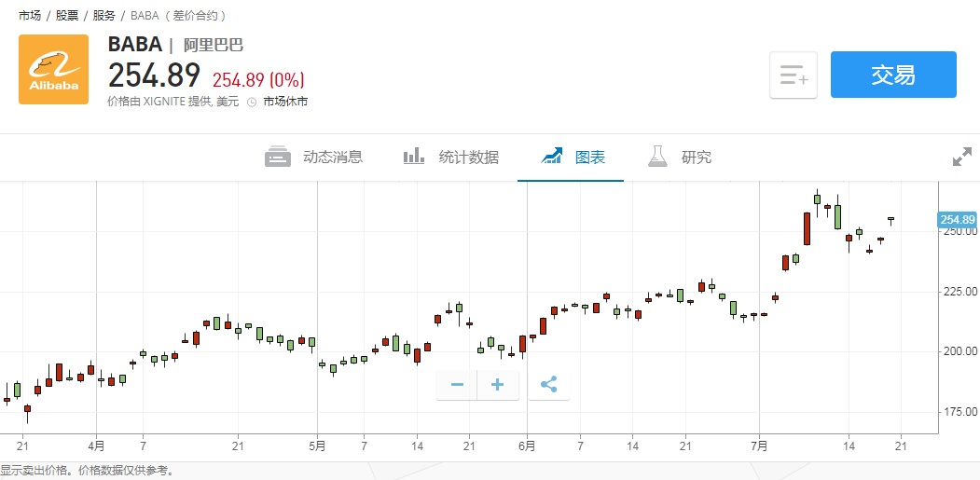This screenshot has height=480, width=980.
Task: Click the blue 交易 trade button
Action: coord(893,75)
